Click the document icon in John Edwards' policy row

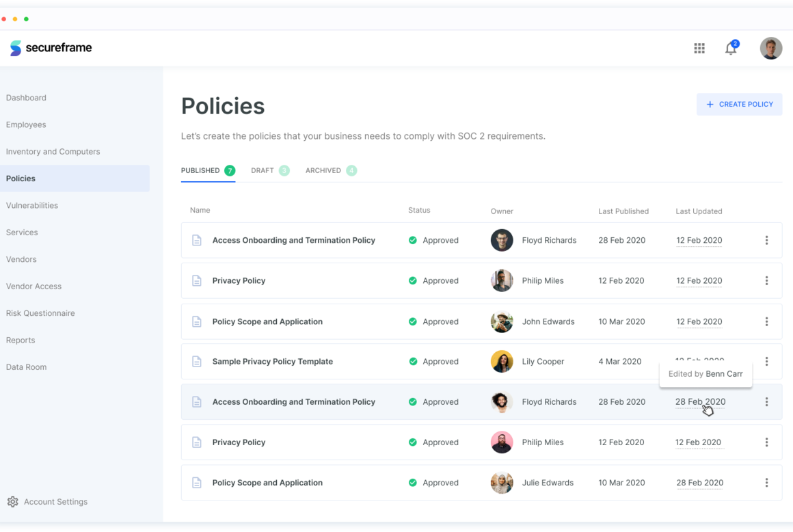(x=197, y=321)
